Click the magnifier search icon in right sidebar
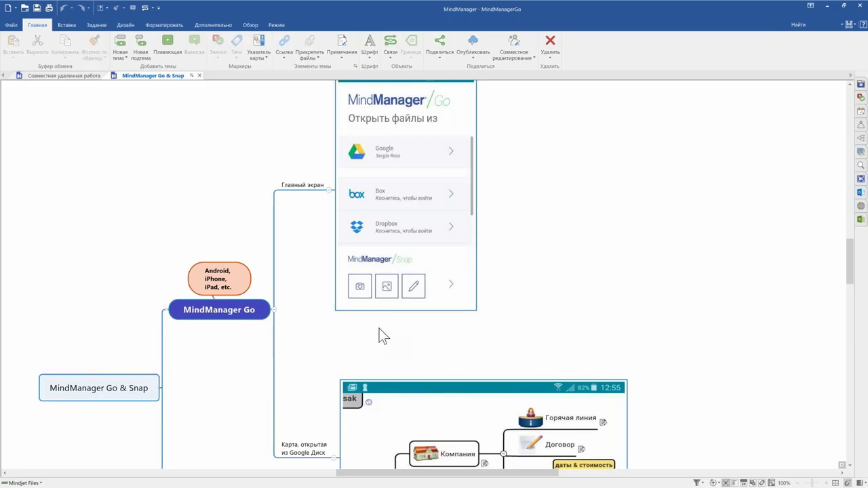The image size is (868, 488). pos(861,165)
